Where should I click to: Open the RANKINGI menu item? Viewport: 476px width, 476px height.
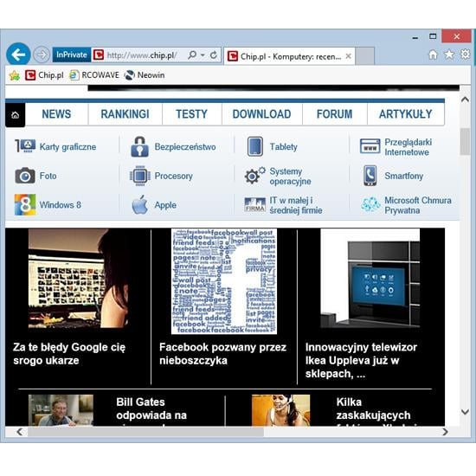click(x=125, y=114)
